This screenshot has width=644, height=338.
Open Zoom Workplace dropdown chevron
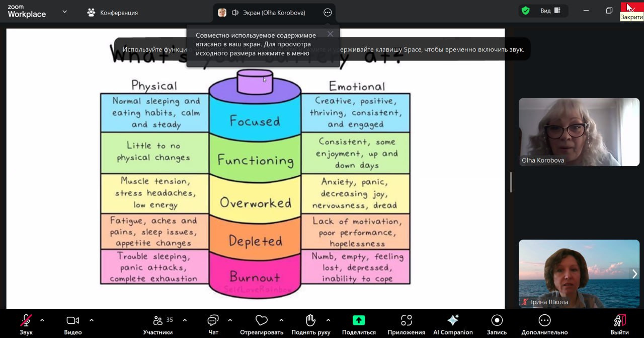click(x=64, y=12)
